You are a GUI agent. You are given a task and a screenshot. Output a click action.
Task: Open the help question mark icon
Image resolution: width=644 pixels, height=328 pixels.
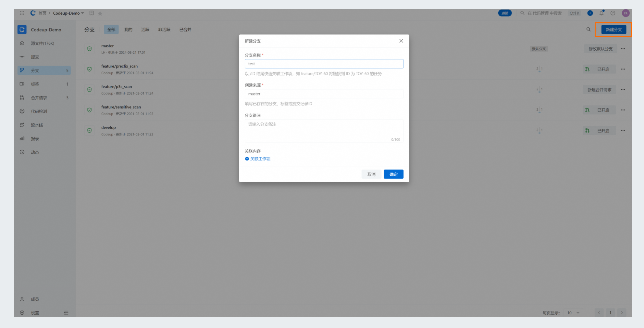coord(613,13)
